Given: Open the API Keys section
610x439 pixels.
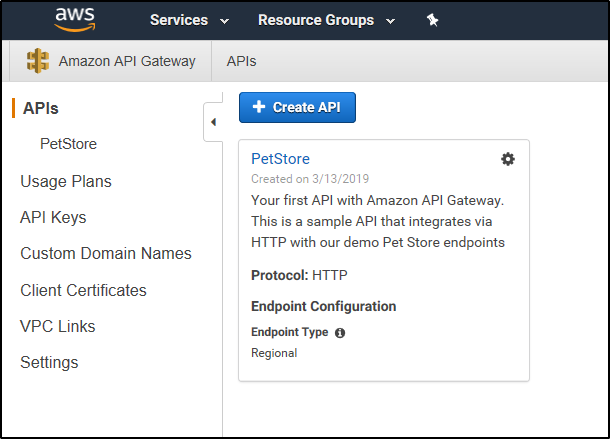Looking at the screenshot, I should [53, 218].
